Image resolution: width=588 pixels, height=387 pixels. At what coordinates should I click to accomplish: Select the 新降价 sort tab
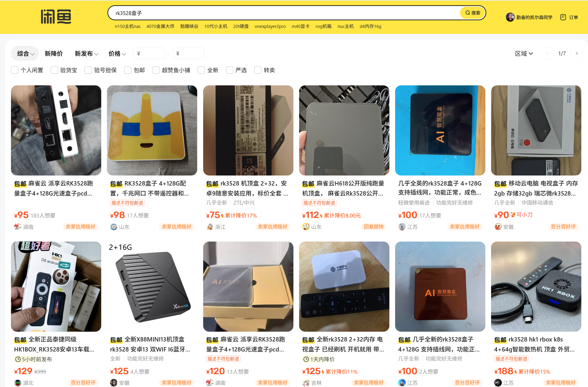tap(54, 54)
